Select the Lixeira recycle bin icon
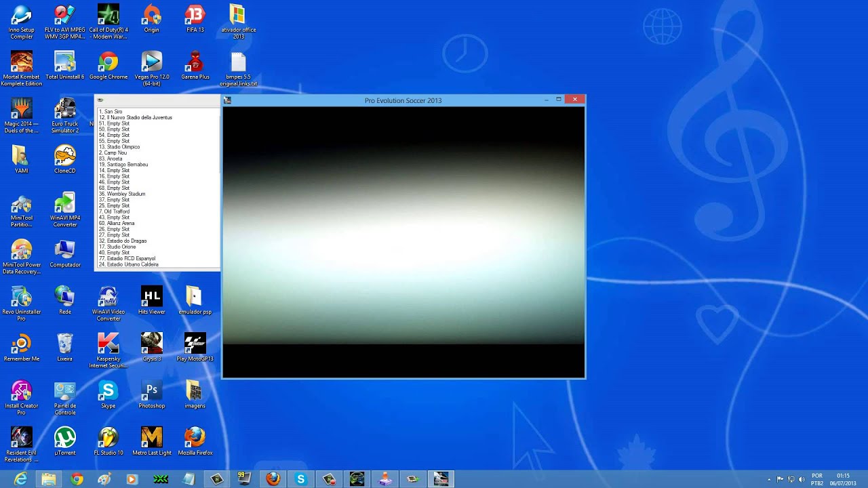Viewport: 868px width, 488px height. coord(65,347)
